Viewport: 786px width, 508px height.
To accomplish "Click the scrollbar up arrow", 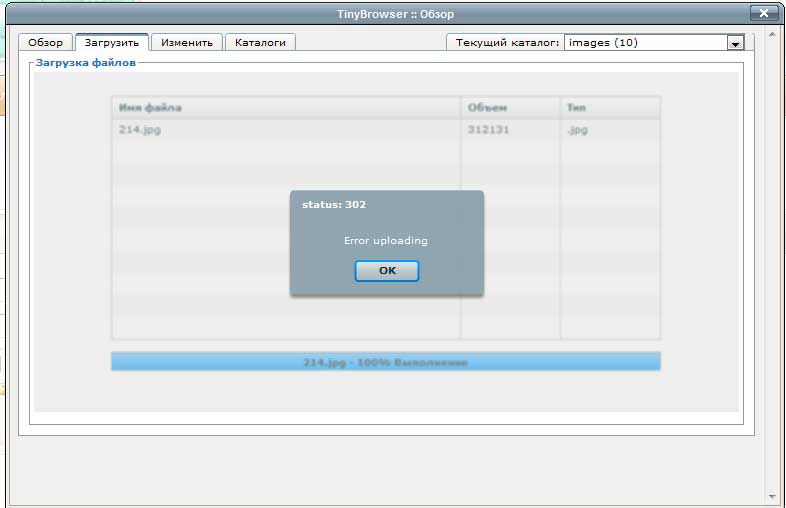I will (x=772, y=35).
